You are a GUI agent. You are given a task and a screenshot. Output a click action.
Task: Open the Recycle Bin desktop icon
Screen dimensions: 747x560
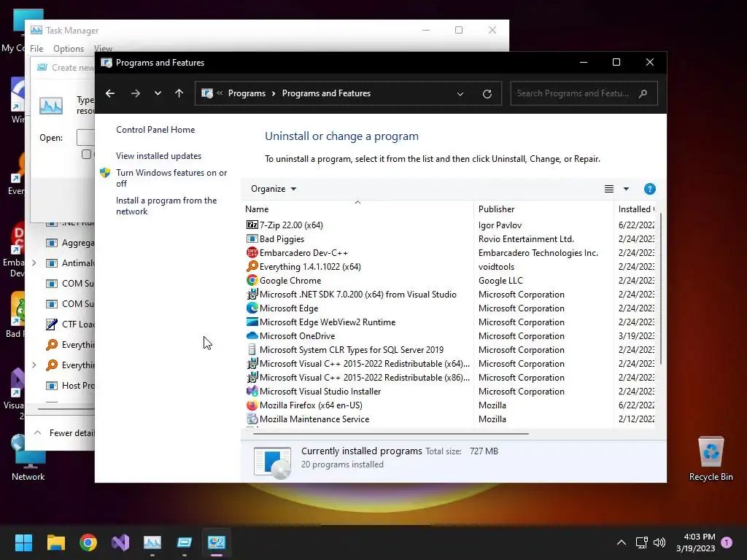click(x=711, y=459)
